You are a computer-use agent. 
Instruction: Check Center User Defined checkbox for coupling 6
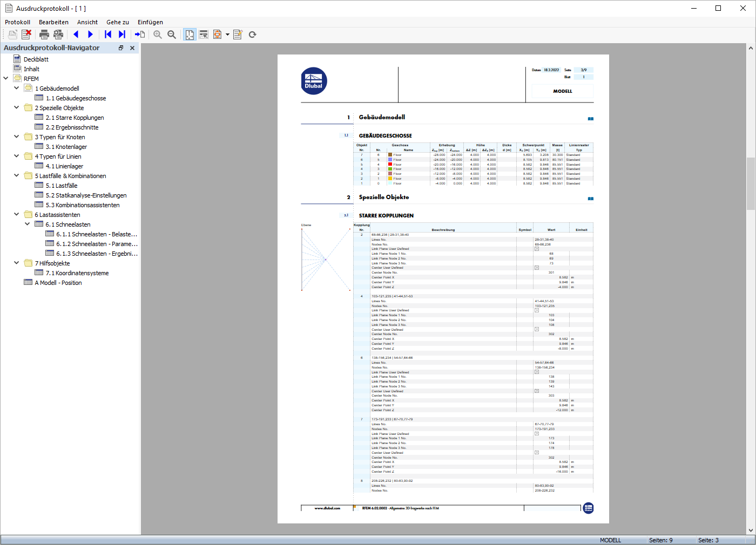click(x=536, y=391)
